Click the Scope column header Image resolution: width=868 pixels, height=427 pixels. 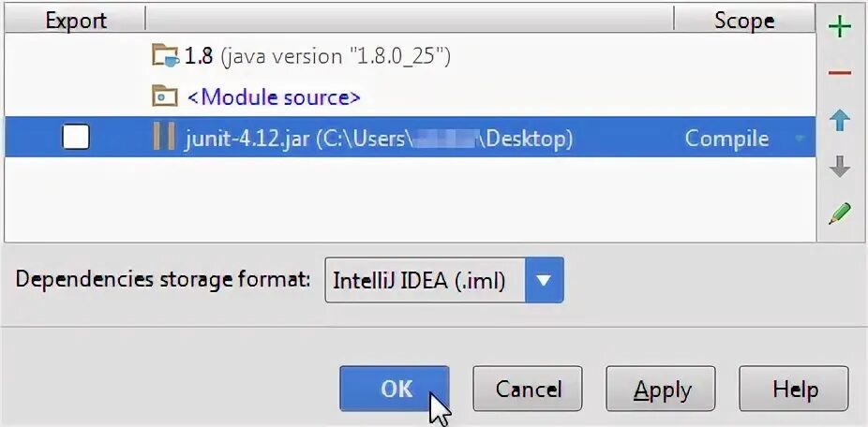pyautogui.click(x=744, y=21)
